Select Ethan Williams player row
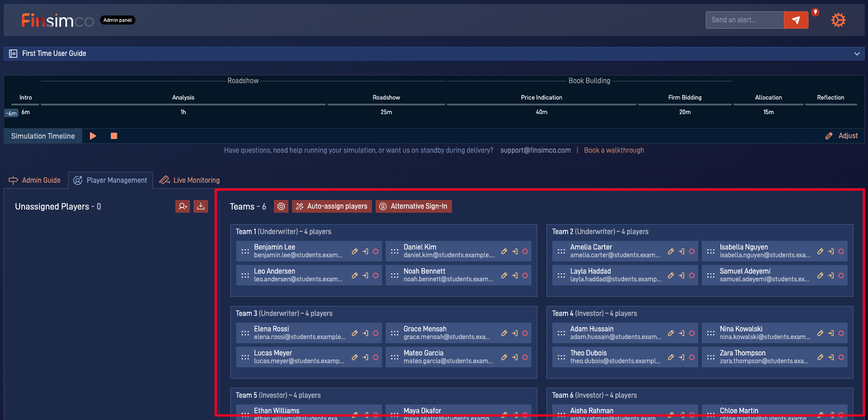Image resolution: width=868 pixels, height=420 pixels. pyautogui.click(x=309, y=412)
